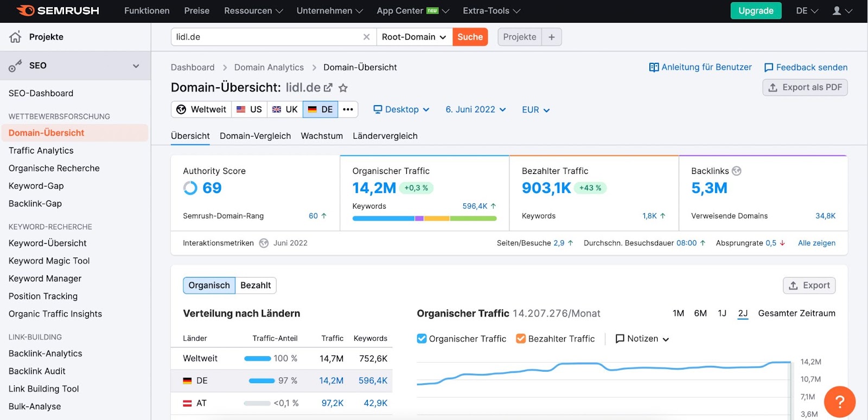Select 2J time range
The image size is (868, 420).
743,313
